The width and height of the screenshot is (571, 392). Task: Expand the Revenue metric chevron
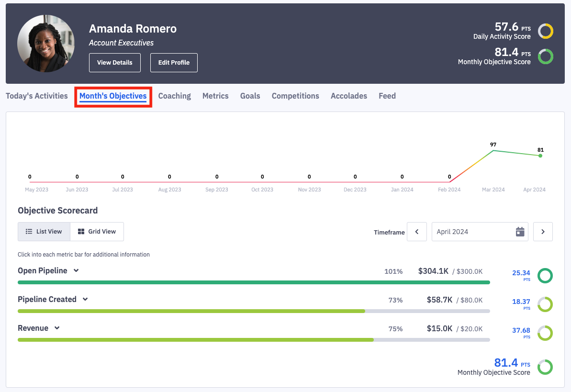(x=57, y=328)
